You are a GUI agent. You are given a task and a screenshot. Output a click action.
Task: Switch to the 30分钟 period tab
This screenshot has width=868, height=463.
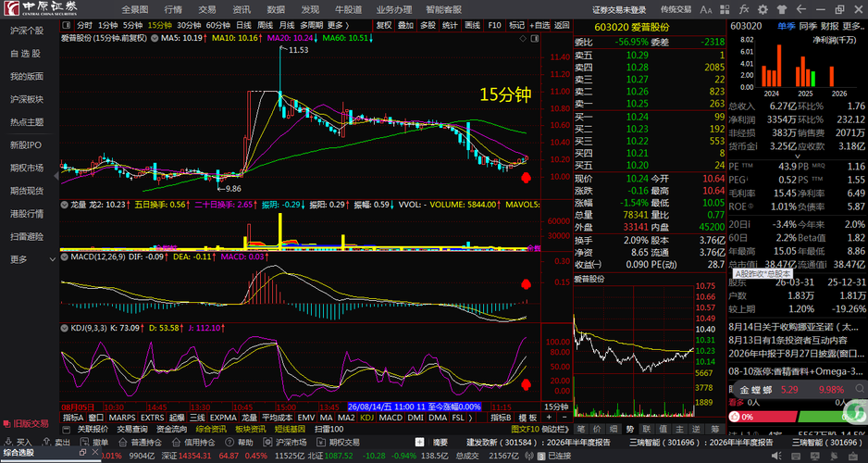click(x=189, y=25)
